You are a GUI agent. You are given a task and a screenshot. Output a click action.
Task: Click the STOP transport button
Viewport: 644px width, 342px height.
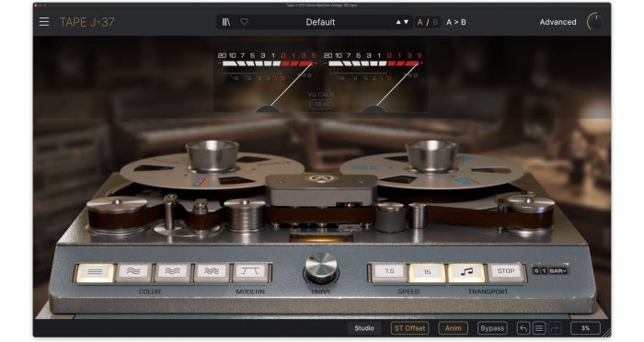[x=506, y=272]
